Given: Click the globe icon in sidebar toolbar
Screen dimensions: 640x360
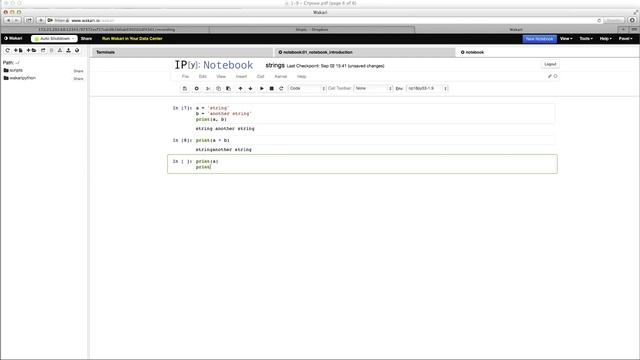Looking at the screenshot, I should (x=77, y=51).
